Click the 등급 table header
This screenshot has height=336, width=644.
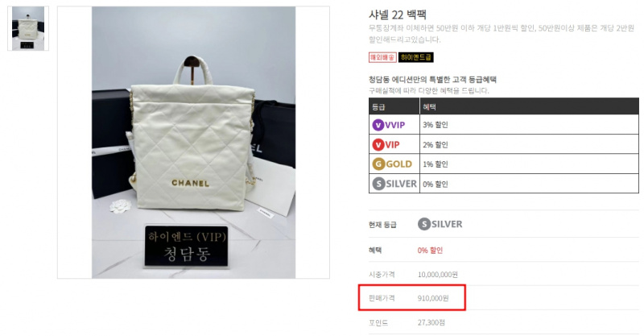tap(394, 106)
